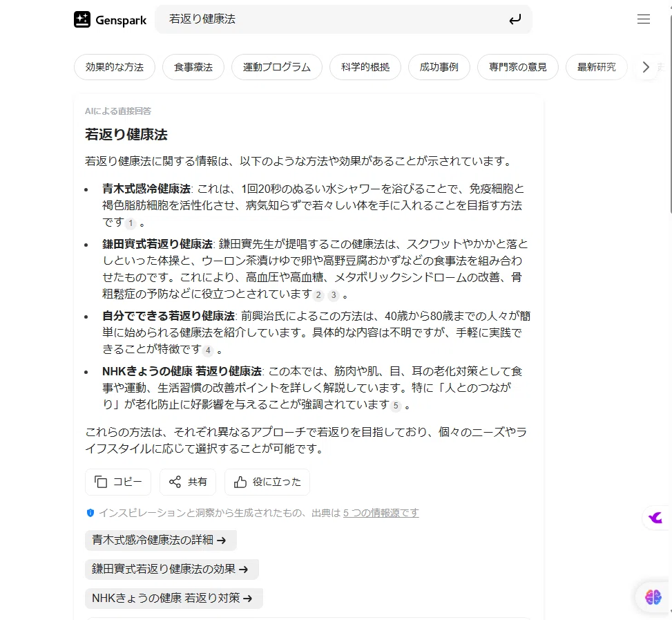Select the 効果的な方法 chip
The image size is (672, 620).
point(115,67)
